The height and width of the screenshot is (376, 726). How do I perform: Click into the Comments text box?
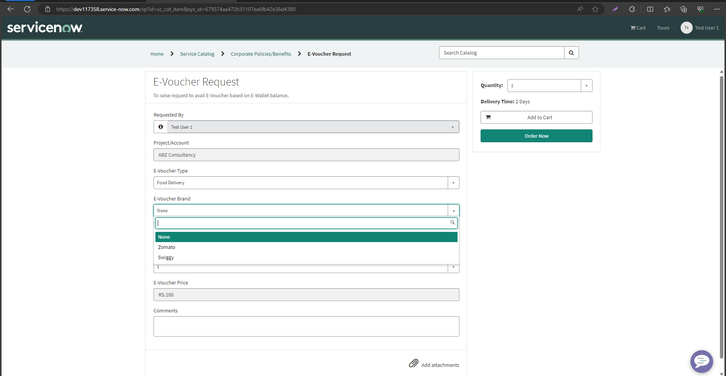(x=306, y=326)
